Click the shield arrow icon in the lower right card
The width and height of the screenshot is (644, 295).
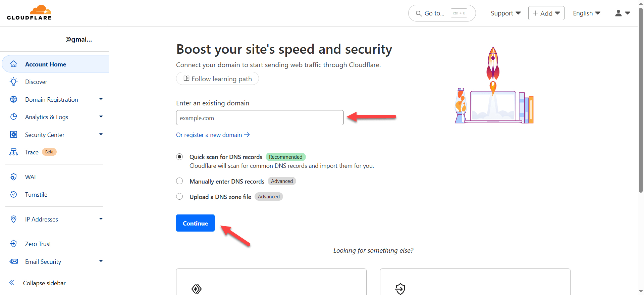tap(400, 289)
